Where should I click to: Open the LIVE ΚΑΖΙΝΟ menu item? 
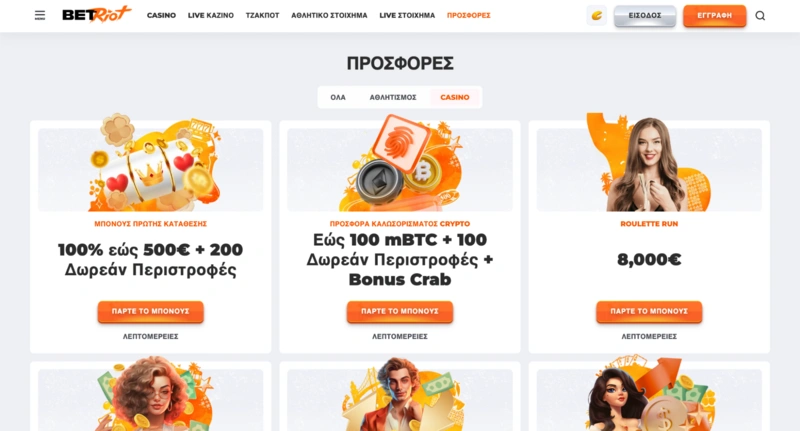(211, 16)
